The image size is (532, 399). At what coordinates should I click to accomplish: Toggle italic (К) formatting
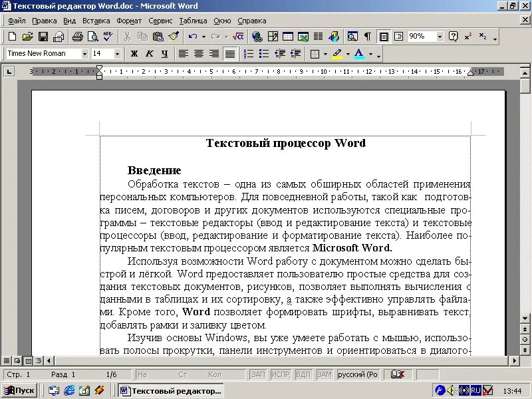149,54
